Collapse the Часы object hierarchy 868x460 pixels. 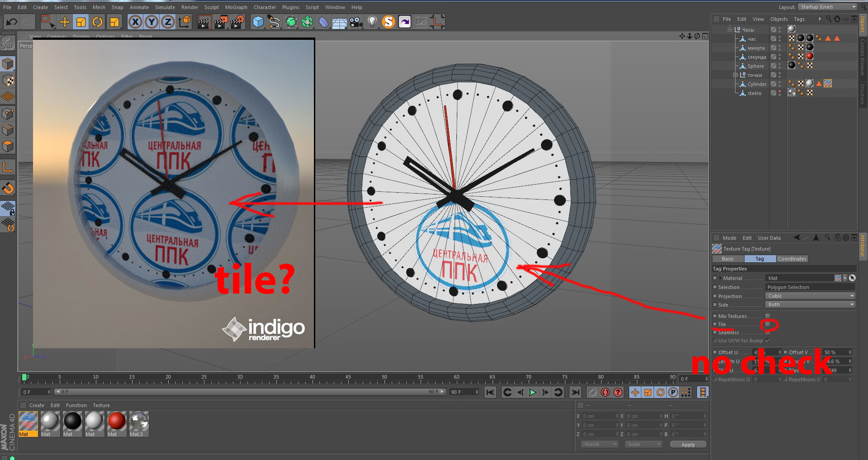point(730,29)
